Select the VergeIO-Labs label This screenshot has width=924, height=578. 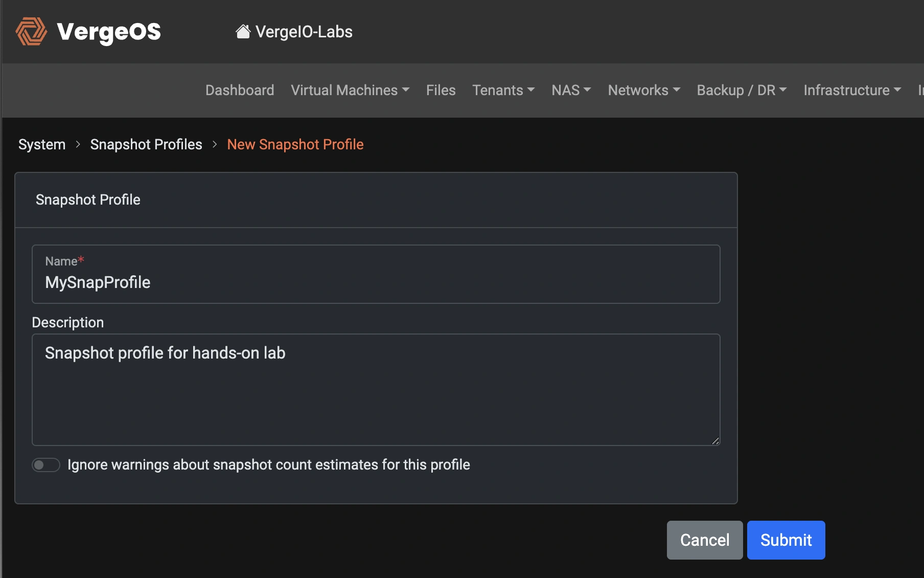304,32
